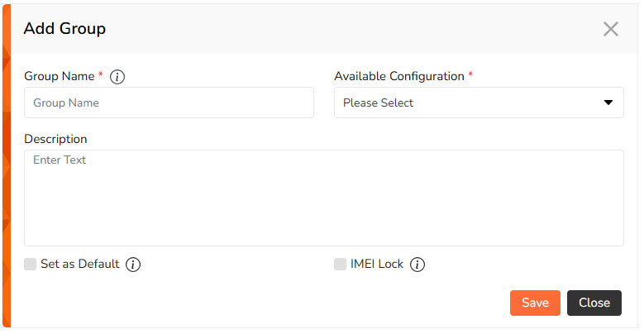The height and width of the screenshot is (334, 644).
Task: Click the Group Name field label
Action: [60, 76]
